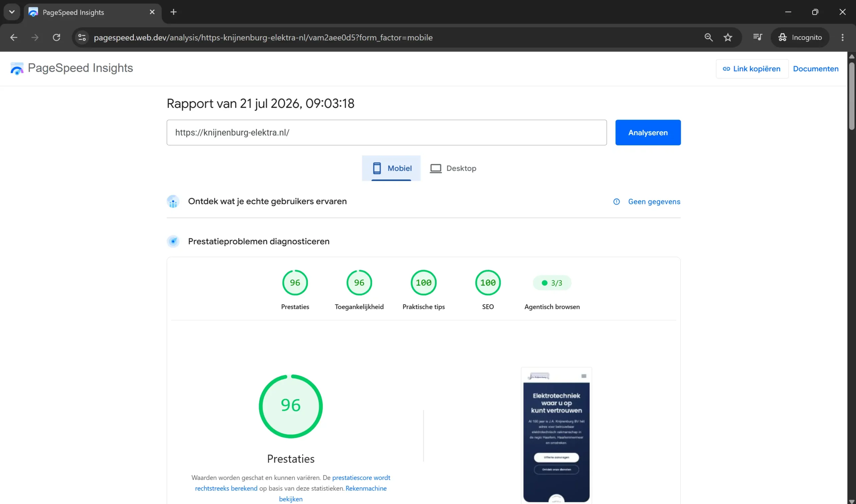Jump to the Praktische tips 100 gauge

point(424,282)
